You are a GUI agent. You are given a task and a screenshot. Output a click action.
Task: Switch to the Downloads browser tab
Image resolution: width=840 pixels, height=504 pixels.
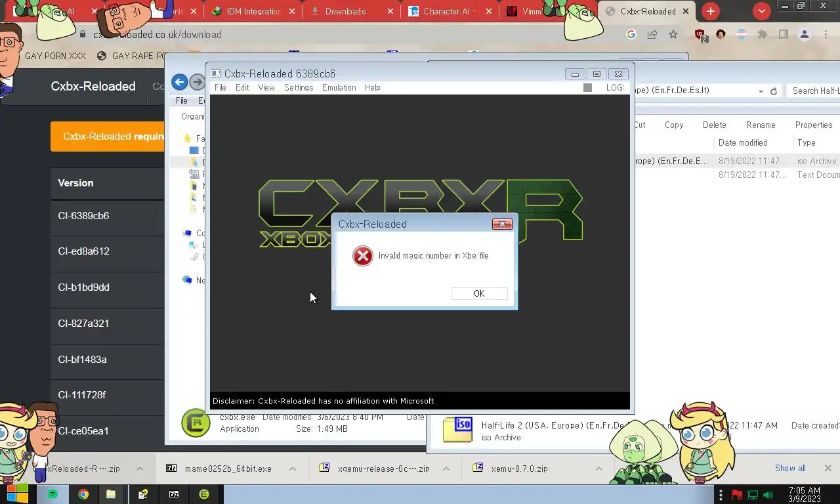click(x=352, y=11)
